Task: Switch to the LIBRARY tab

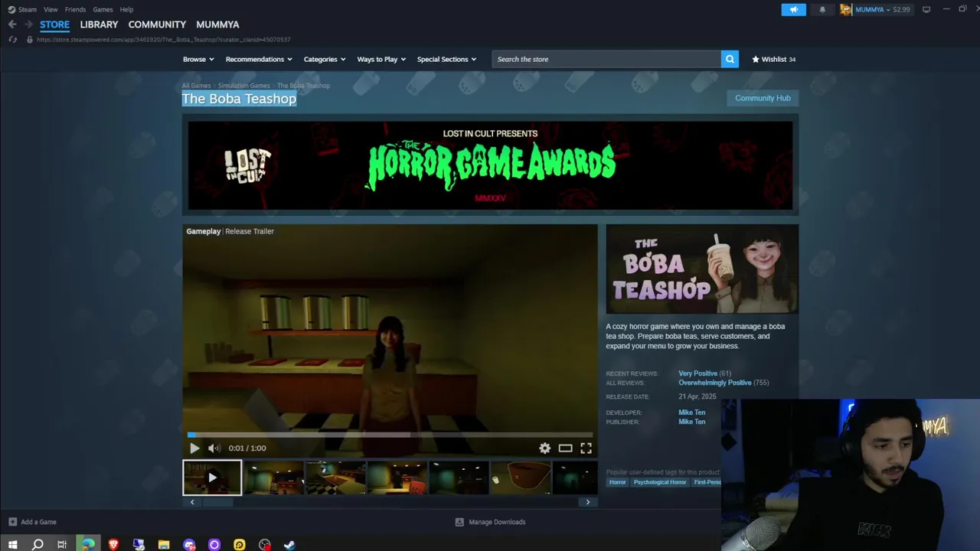Action: coord(99,24)
